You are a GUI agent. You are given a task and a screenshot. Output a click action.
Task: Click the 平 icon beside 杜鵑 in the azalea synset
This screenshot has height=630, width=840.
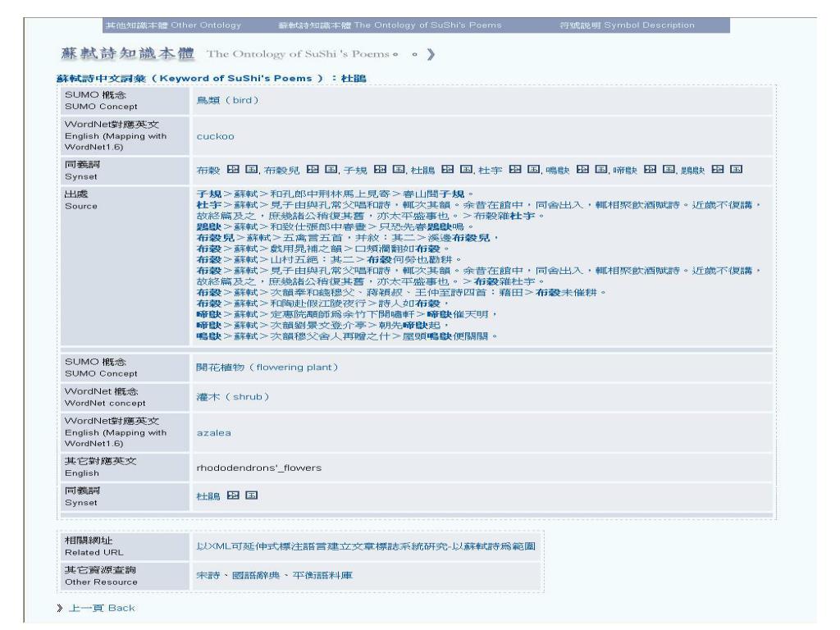pos(233,495)
